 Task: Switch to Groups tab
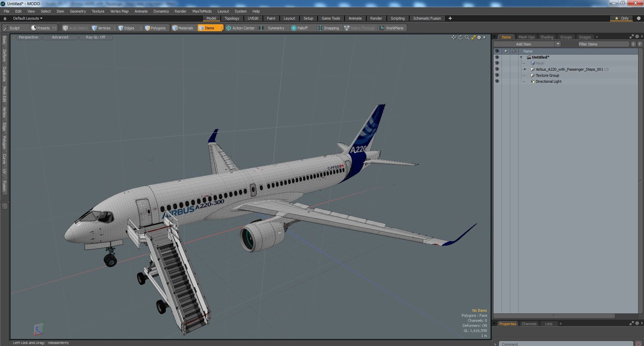[x=566, y=37]
